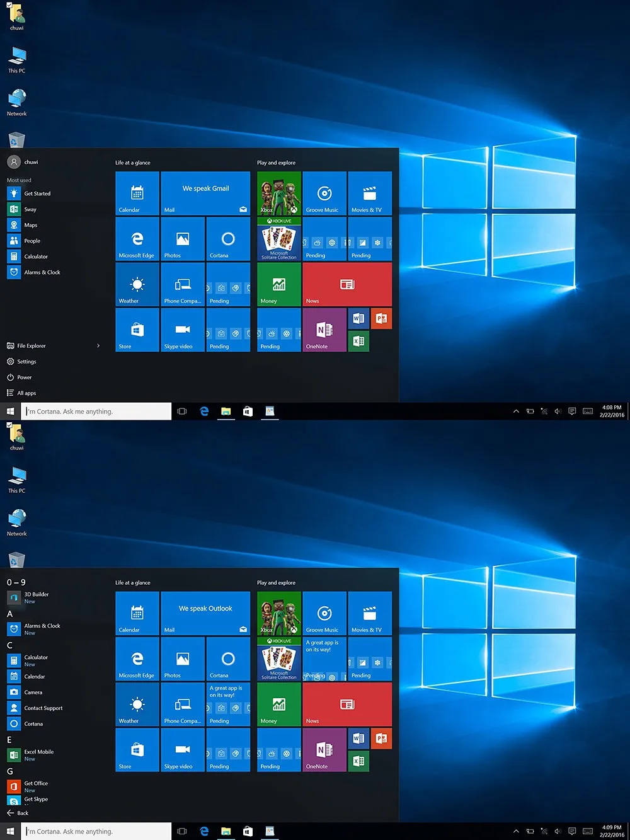
Task: Open Mail tile showing We speak Outlook
Action: [x=205, y=613]
